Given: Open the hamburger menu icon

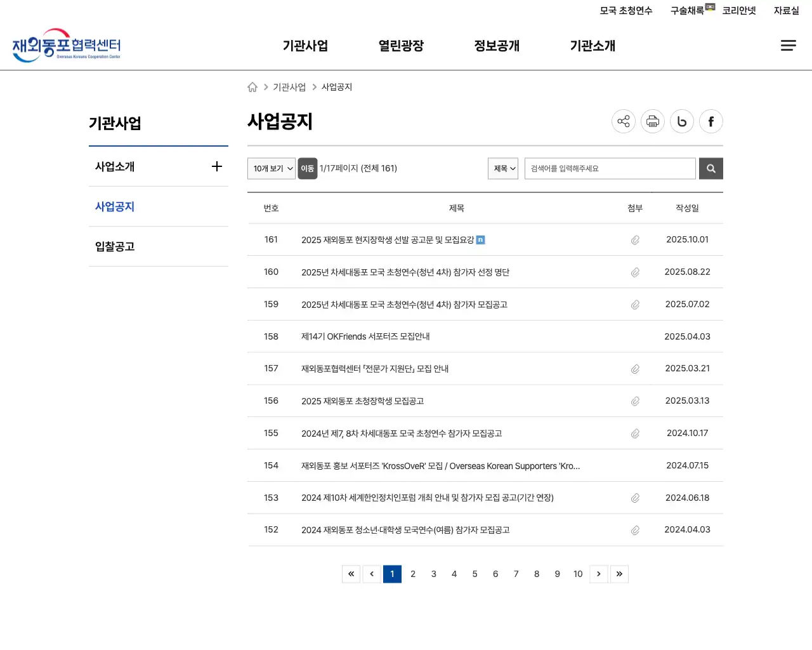Looking at the screenshot, I should click(x=788, y=45).
